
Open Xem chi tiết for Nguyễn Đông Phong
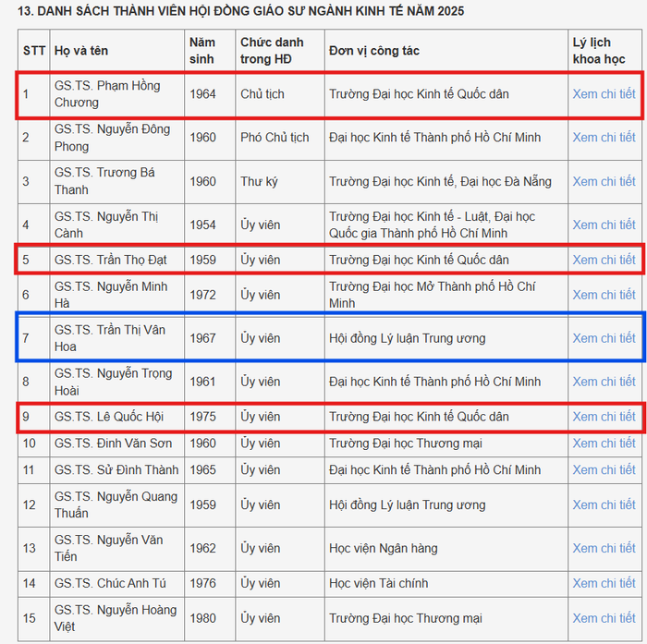[604, 138]
